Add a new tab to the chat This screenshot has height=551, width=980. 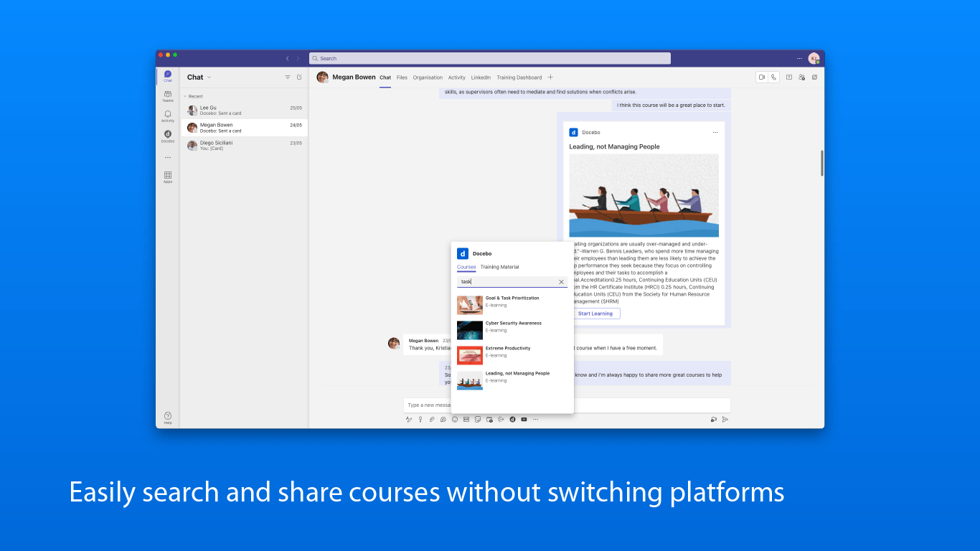(550, 77)
